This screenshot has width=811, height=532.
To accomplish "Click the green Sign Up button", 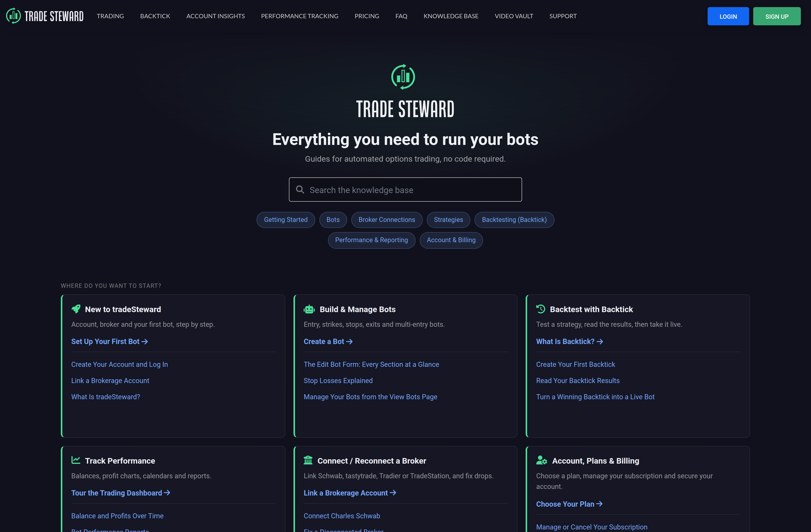I will 777,16.
